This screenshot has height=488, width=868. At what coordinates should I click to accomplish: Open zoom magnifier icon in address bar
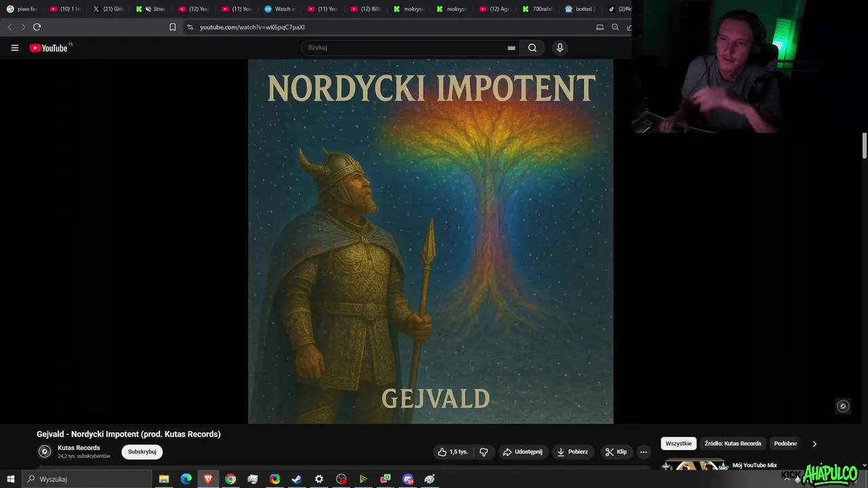(615, 27)
